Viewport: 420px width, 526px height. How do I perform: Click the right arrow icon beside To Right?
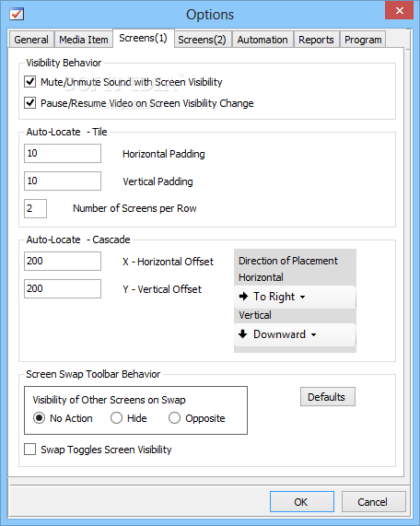click(243, 297)
